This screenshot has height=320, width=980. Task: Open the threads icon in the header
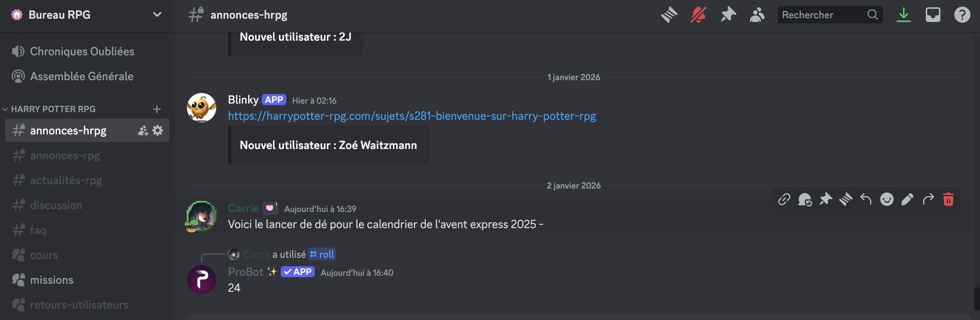coord(669,15)
